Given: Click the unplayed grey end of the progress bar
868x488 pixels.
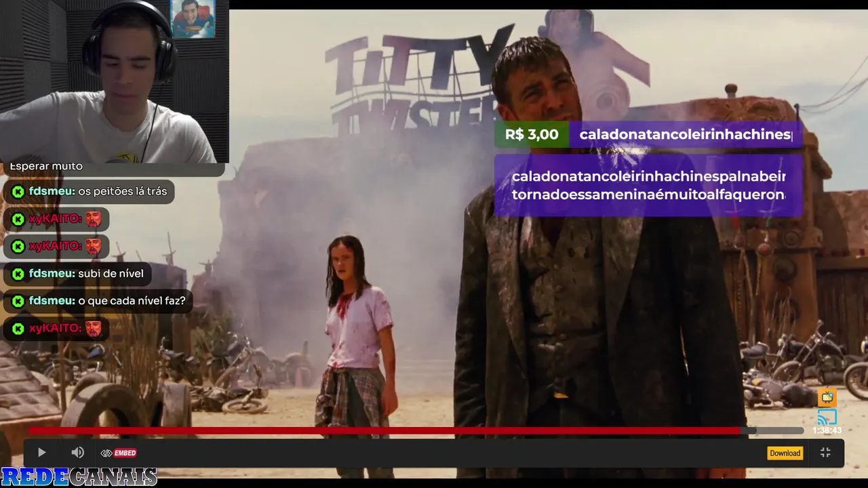Looking at the screenshot, I should pyautogui.click(x=780, y=430).
